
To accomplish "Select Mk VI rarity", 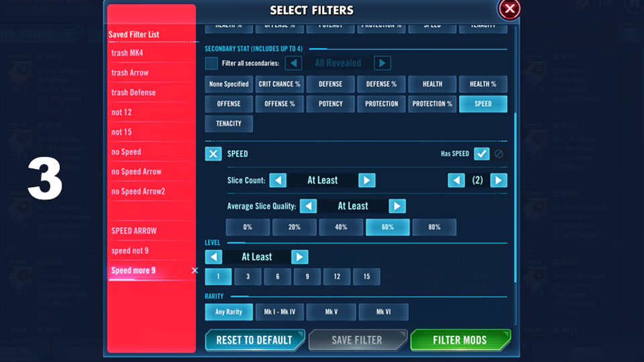I will tap(384, 312).
